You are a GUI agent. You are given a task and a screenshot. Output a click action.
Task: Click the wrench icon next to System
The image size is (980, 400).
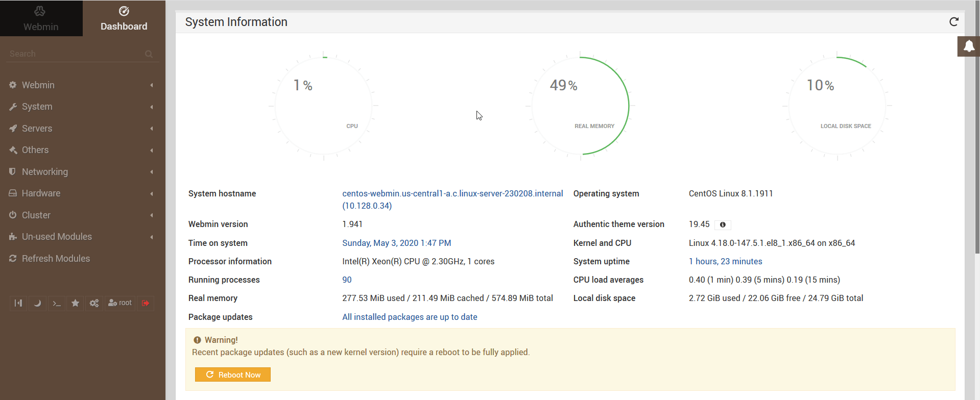[13, 107]
